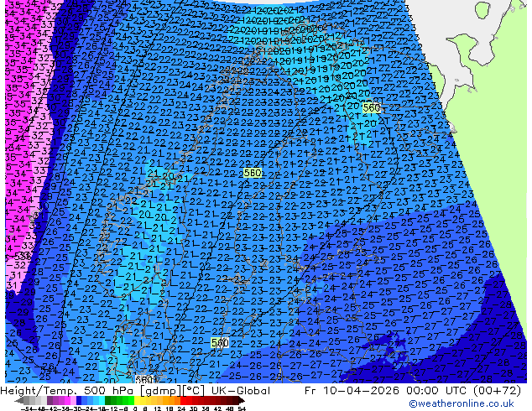Click the 544 contour label at lower left
The image size is (532, 411).
point(49,369)
